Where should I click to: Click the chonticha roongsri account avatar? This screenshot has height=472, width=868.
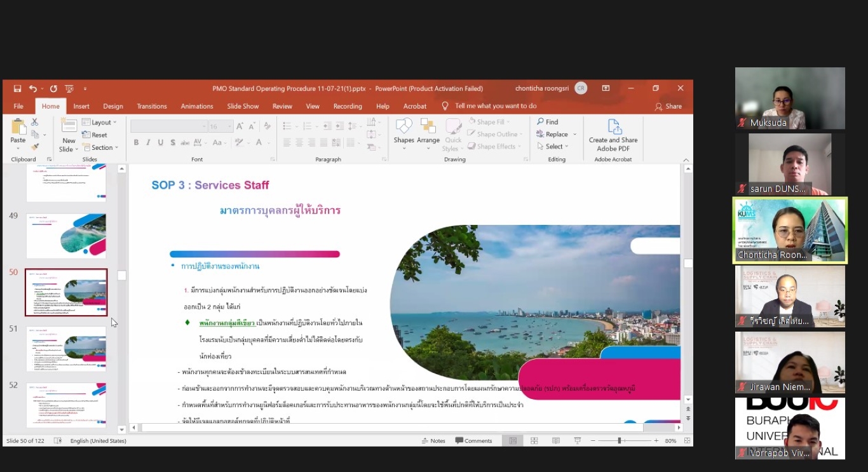[581, 88]
